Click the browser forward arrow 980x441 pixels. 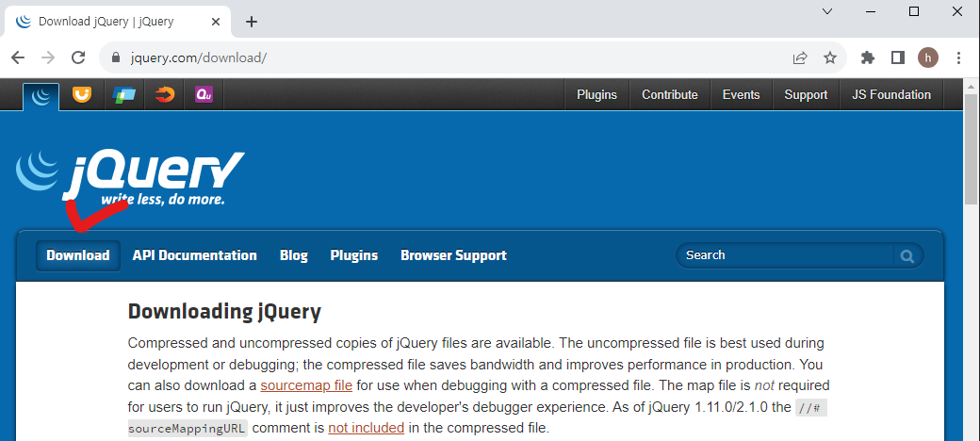(x=47, y=58)
